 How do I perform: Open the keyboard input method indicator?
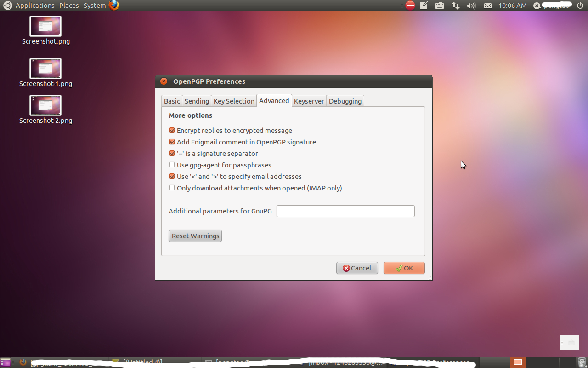[439, 6]
